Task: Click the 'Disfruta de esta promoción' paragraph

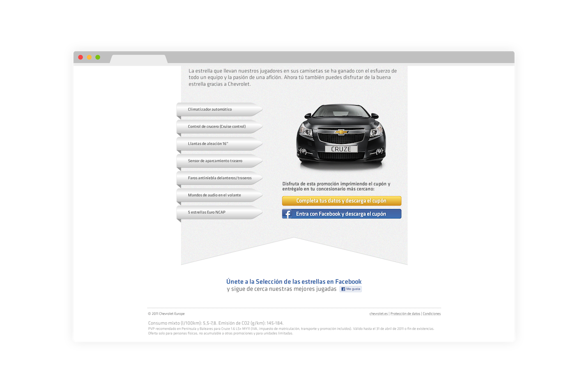Action: coord(336,187)
